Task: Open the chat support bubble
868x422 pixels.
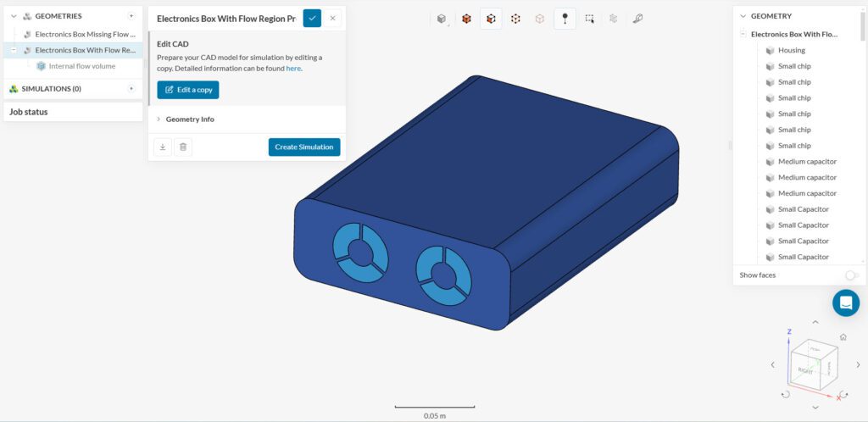Action: click(x=846, y=303)
